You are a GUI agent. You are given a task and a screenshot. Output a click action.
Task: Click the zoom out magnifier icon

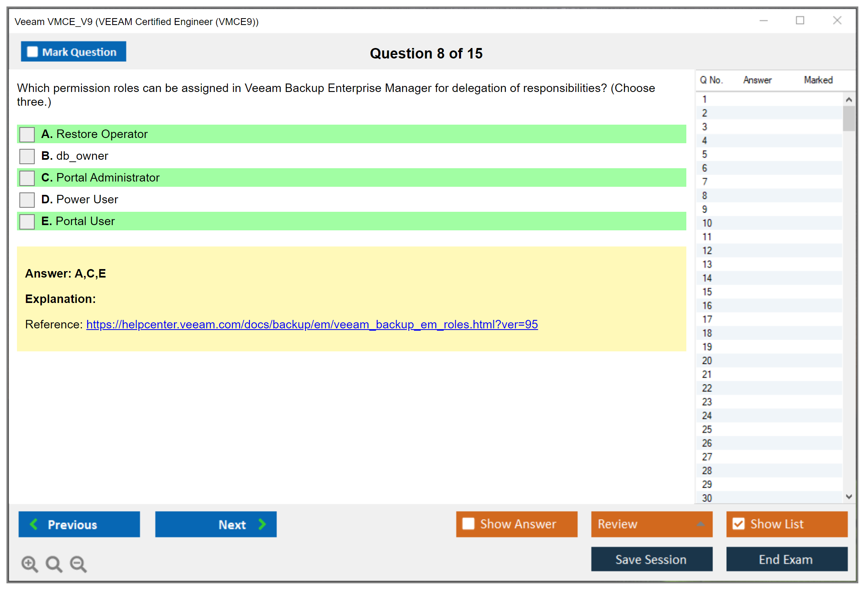tap(78, 564)
